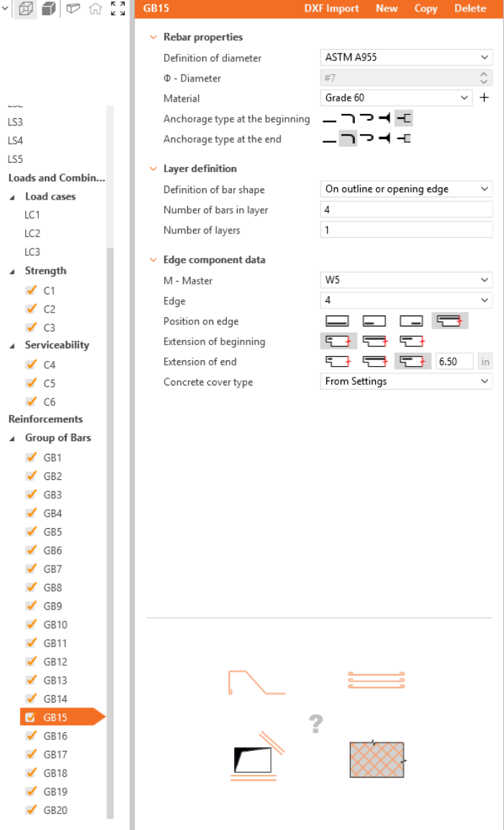Click DXF Import in the header
Screen dimensions: 504x830
click(331, 9)
